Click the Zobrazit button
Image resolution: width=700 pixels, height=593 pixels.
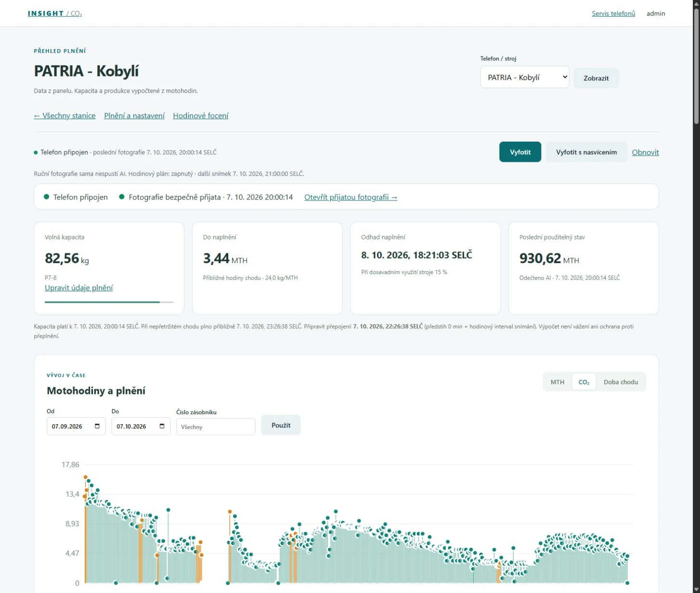tap(596, 78)
